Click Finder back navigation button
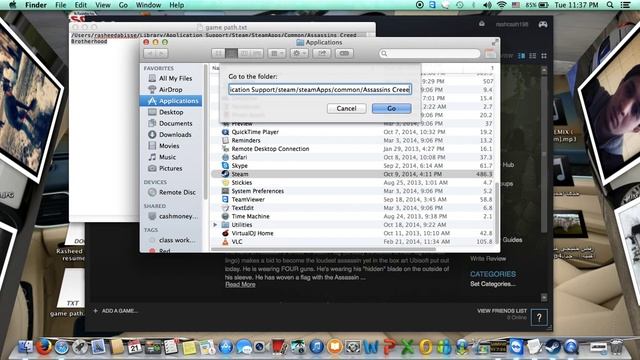The width and height of the screenshot is (640, 360). pos(150,53)
